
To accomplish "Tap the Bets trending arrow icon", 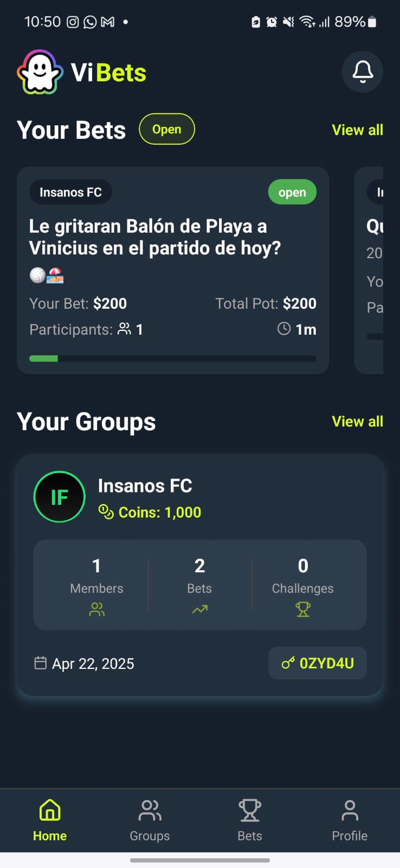I will [x=199, y=609].
